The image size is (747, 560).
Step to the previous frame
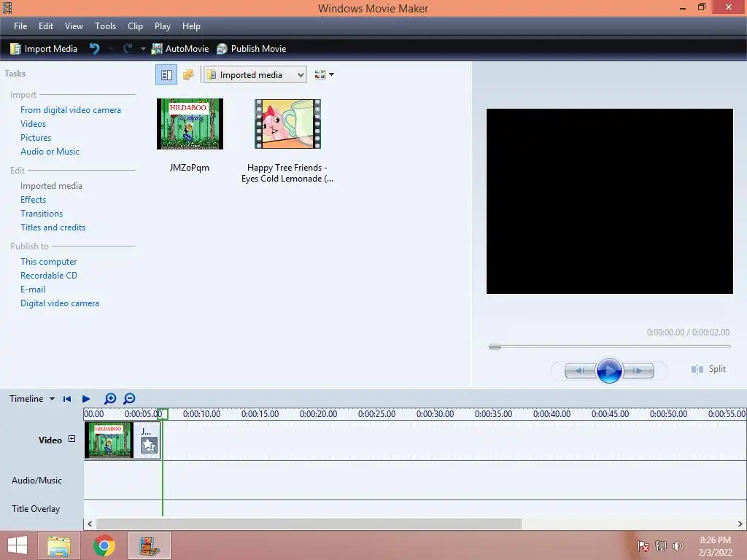tap(580, 370)
